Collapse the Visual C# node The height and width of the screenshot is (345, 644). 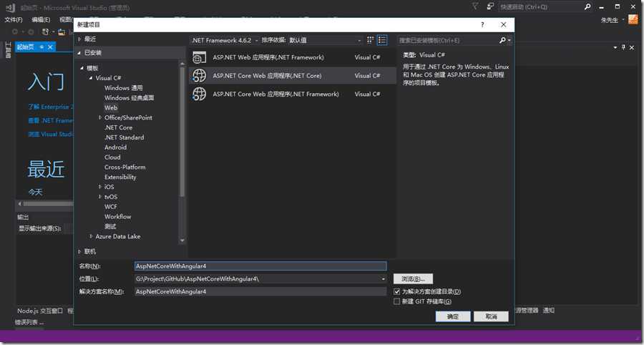click(91, 77)
